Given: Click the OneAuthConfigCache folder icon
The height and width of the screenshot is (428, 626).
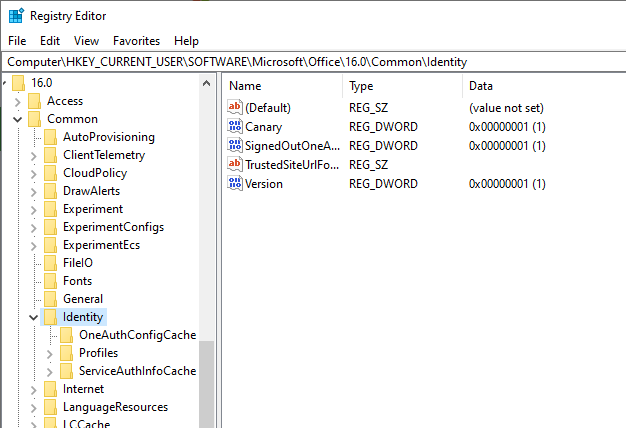Looking at the screenshot, I should 66,335.
